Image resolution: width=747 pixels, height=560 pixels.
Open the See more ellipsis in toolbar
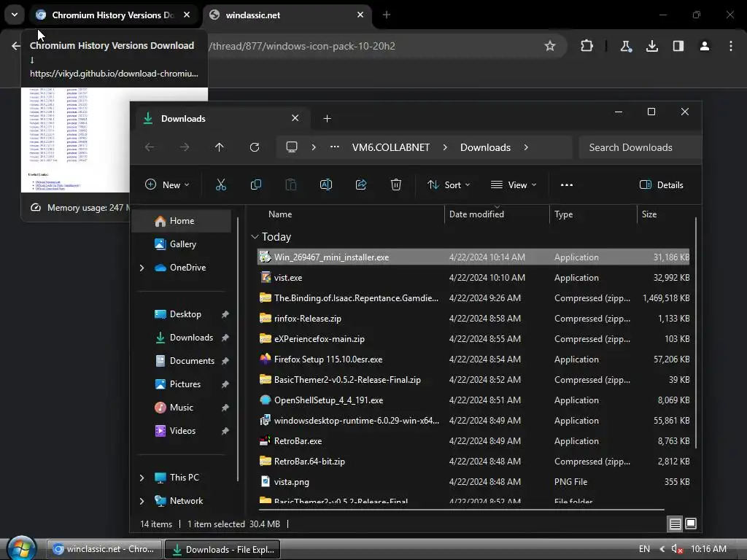(x=566, y=184)
